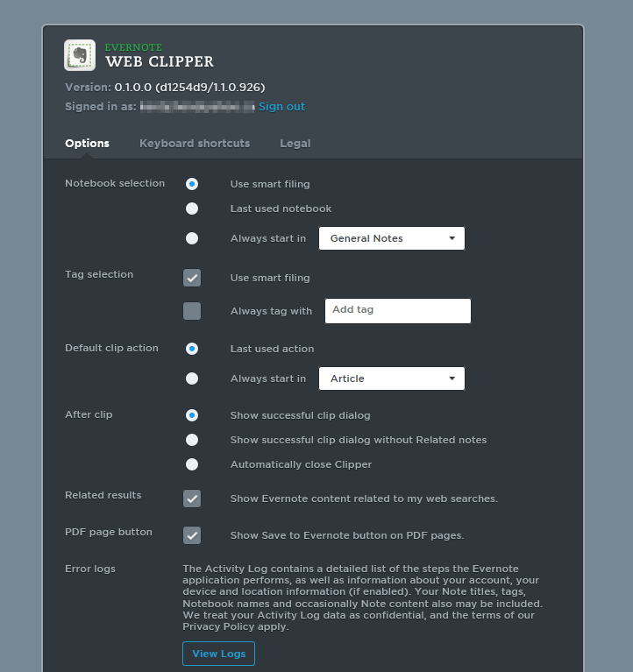
Task: Toggle the Related results checkbox
Action: tap(192, 499)
